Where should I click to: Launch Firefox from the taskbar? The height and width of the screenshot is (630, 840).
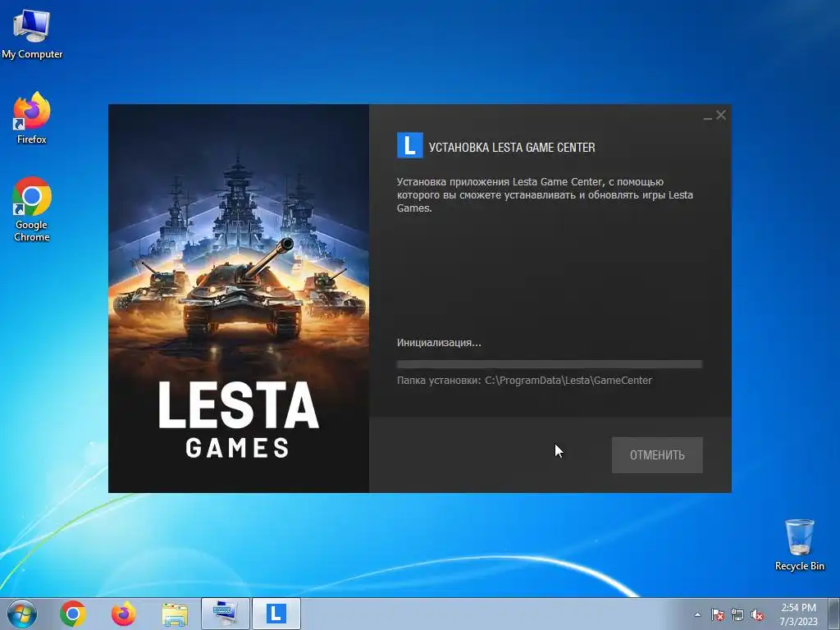(x=124, y=614)
